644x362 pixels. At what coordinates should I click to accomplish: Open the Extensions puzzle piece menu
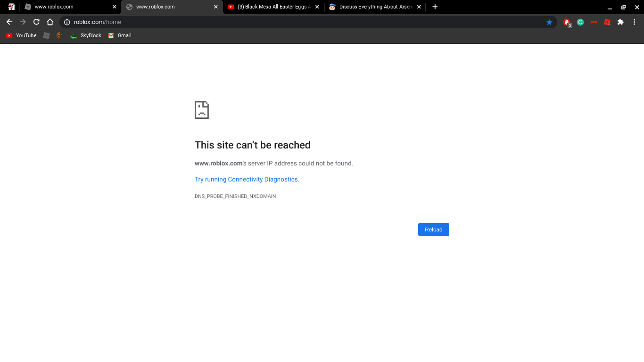620,22
